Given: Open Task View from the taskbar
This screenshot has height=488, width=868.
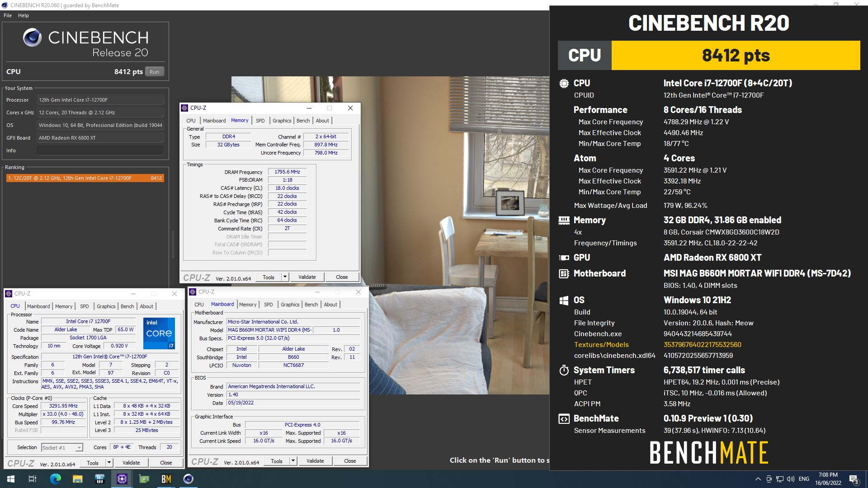Looking at the screenshot, I should click(33, 479).
